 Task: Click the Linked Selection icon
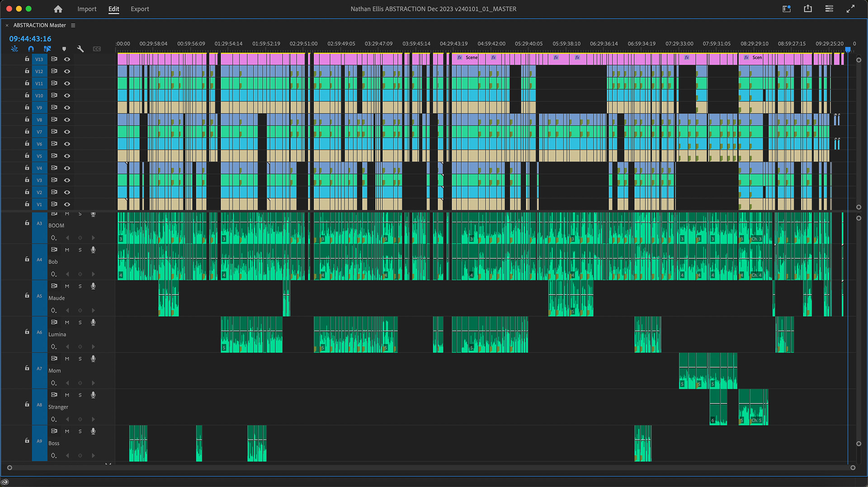[47, 49]
